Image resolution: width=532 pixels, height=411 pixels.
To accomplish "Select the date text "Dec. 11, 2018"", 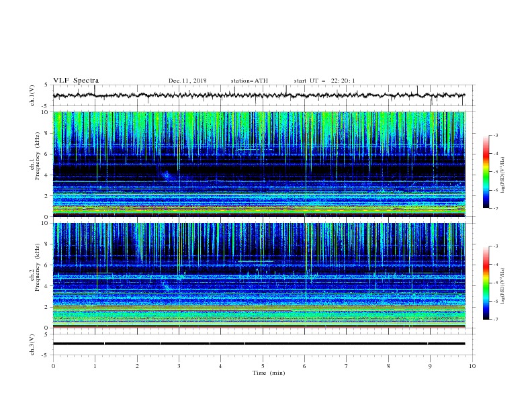I will [187, 81].
